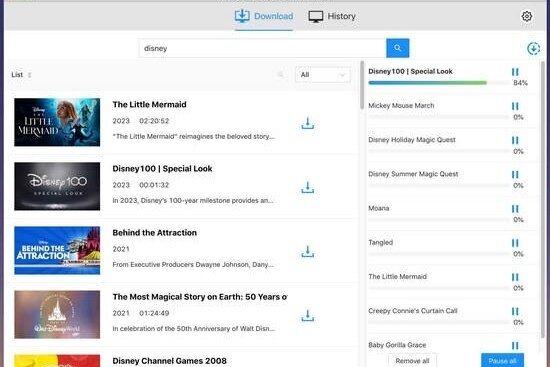Pause the Baby Gorilla Grace download
This screenshot has width=550, height=367.
click(515, 346)
